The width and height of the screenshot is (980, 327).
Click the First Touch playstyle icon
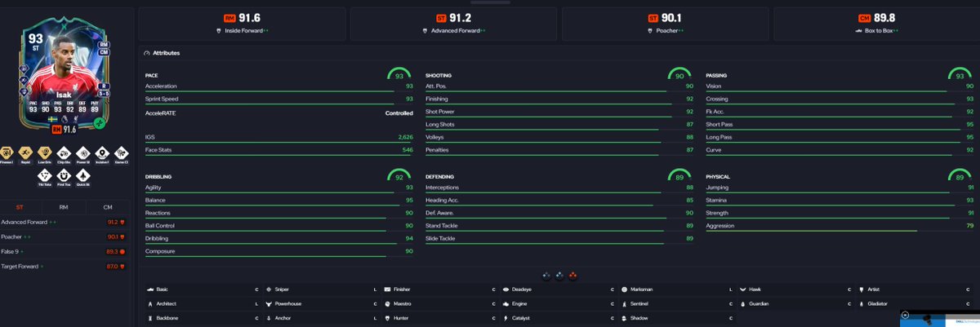[x=64, y=175]
